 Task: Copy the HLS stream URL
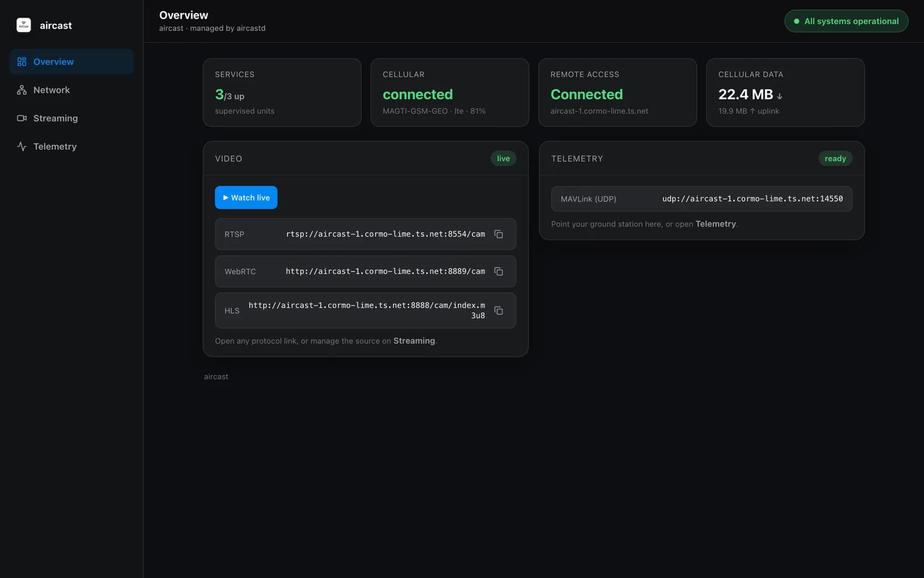499,311
